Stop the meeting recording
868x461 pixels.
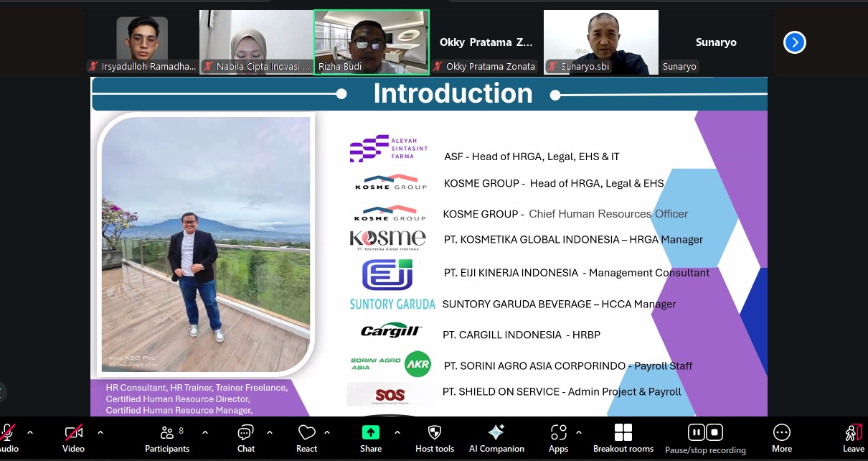[714, 432]
